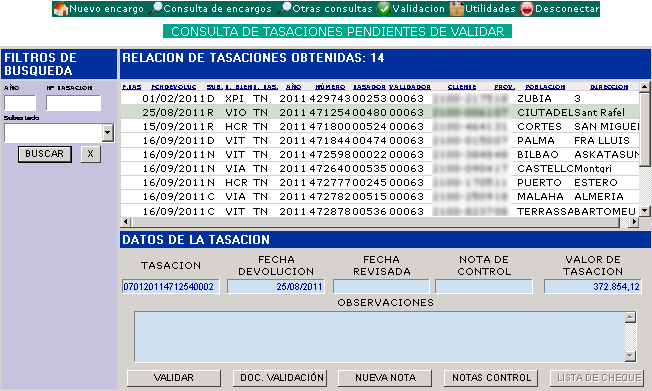This screenshot has width=652, height=391.
Task: Select the PALMA FRA LLUIS row
Action: pos(380,141)
